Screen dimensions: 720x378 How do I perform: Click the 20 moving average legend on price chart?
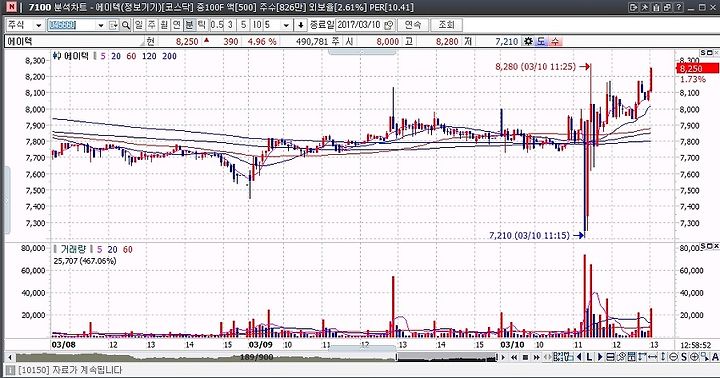click(116, 56)
